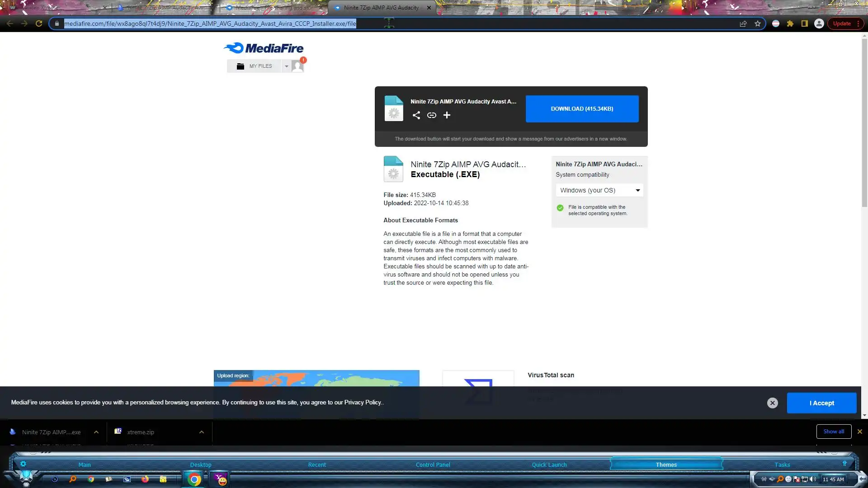Open Firefox from the taskbar
Screen dimensions: 868x488
point(145,479)
